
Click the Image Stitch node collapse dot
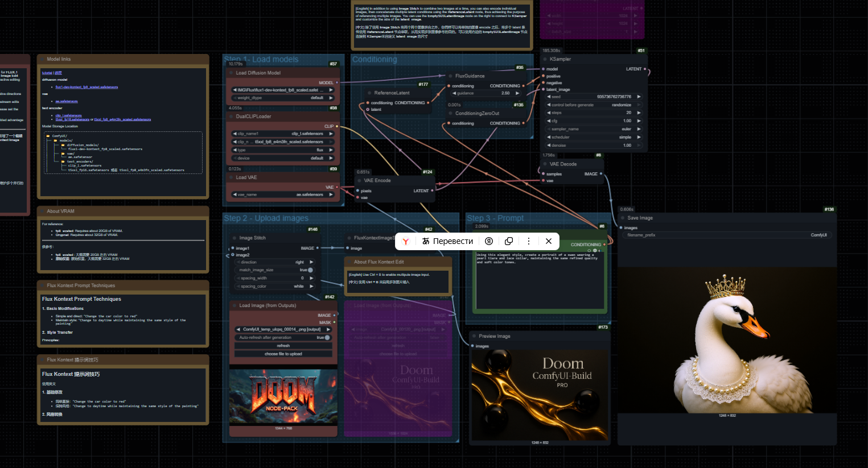pos(234,238)
